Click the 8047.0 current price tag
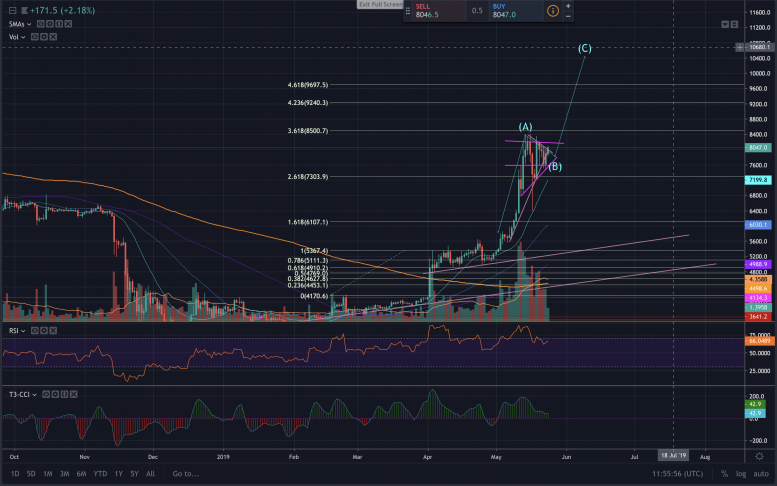 pos(758,148)
